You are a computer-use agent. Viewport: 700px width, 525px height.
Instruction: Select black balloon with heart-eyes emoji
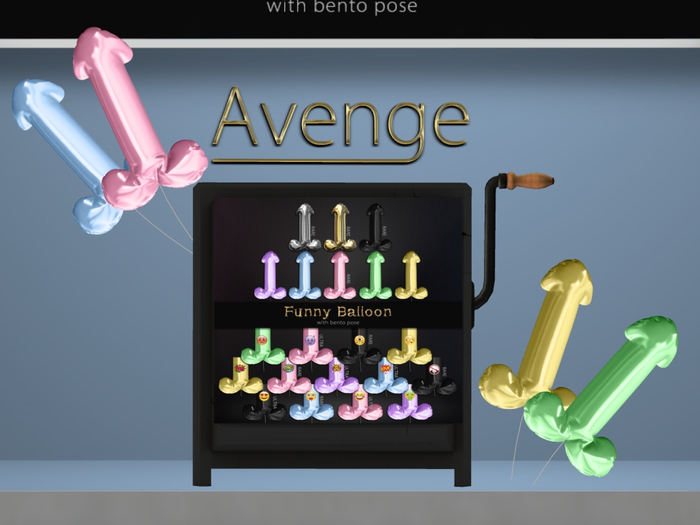coord(265,405)
